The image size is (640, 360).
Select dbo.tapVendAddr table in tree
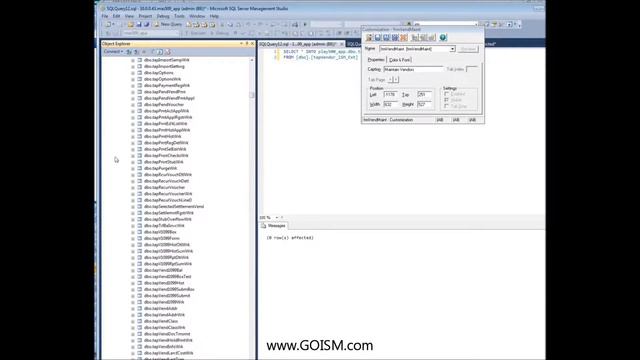coord(160,309)
